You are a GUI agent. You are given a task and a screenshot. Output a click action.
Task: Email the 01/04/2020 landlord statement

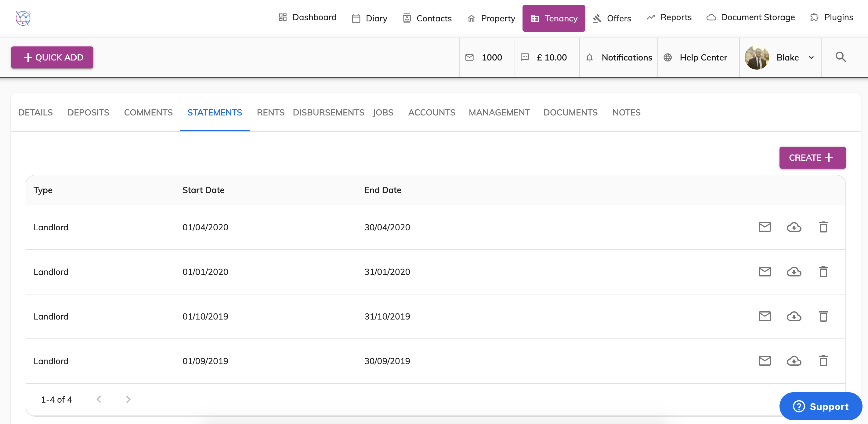point(765,227)
